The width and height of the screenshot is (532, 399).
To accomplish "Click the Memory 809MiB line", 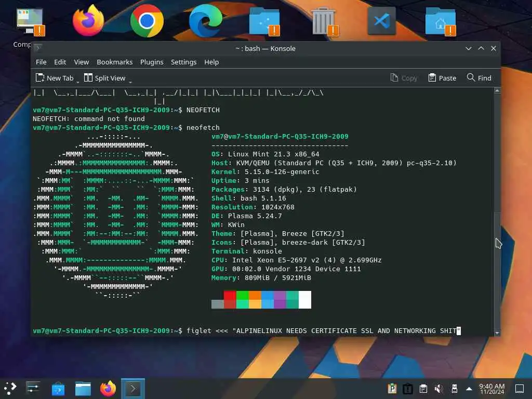I will tap(261, 277).
